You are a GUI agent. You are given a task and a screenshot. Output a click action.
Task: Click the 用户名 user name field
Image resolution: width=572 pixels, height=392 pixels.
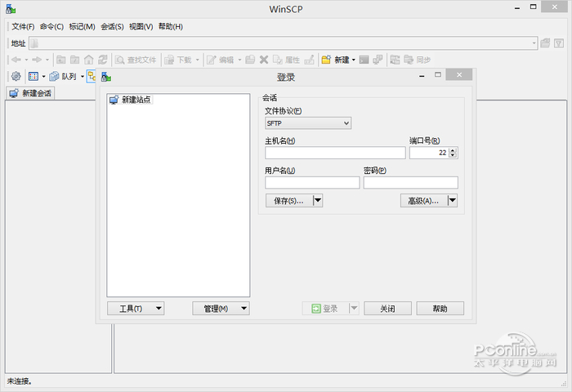pos(312,183)
